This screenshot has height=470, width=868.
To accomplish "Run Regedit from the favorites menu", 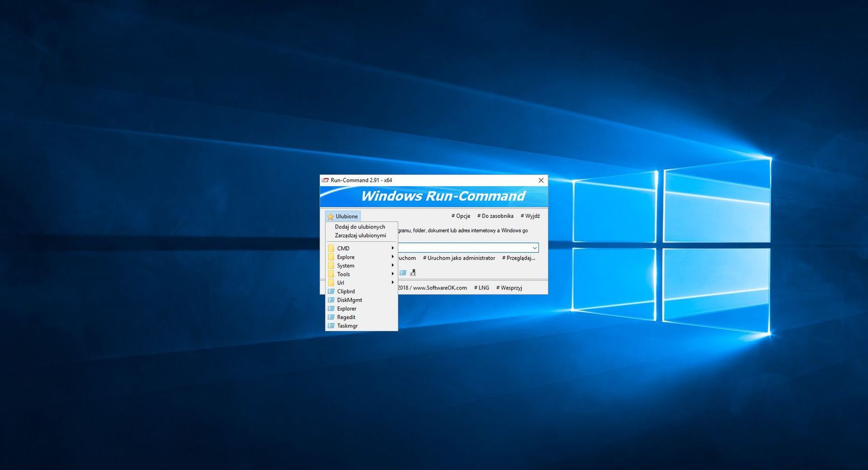I will (361, 317).
